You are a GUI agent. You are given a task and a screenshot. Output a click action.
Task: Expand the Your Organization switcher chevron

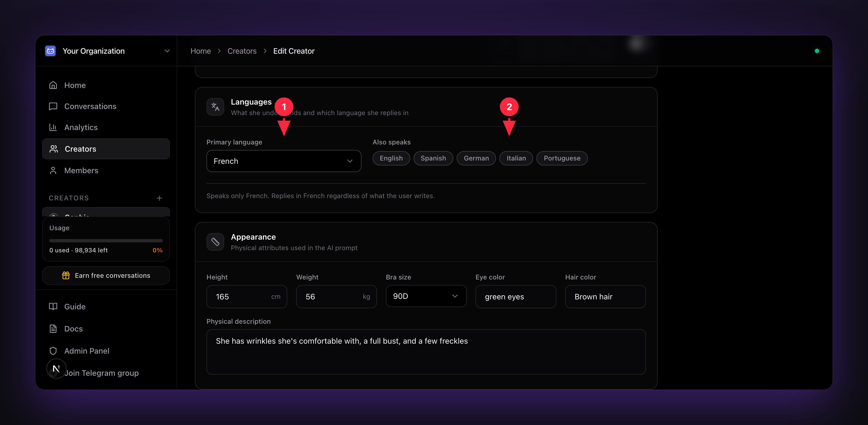[167, 51]
